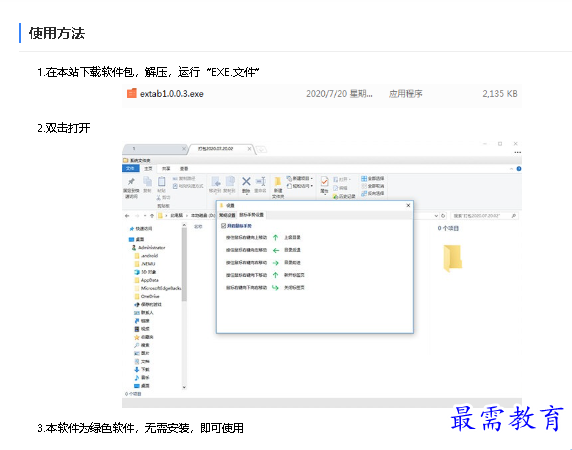This screenshot has height=450, width=572.
Task: Click the search box in explorer
Action: (x=484, y=216)
